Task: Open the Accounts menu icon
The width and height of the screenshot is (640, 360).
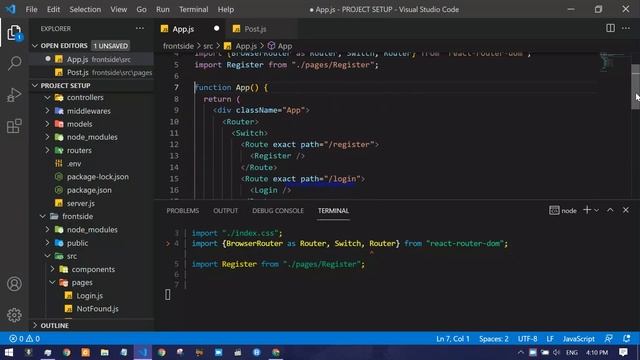Action: click(x=14, y=284)
